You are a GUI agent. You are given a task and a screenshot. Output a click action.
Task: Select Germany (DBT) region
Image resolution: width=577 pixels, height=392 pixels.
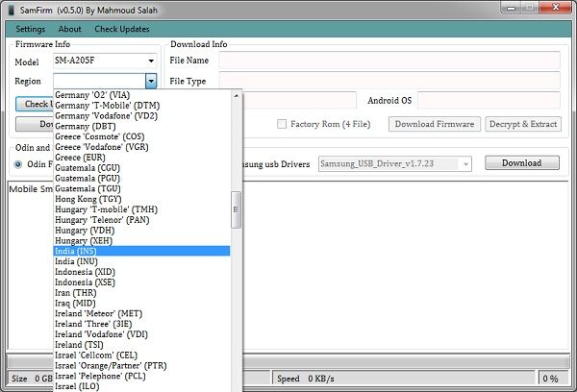[141, 126]
